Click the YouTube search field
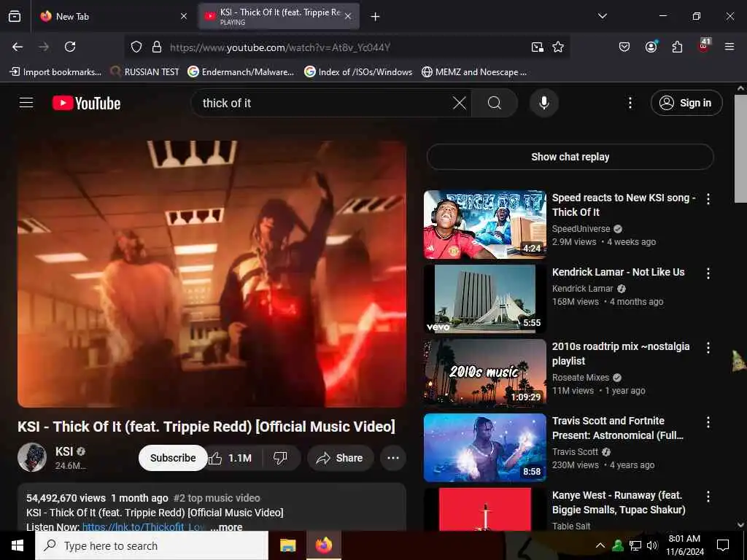The width and height of the screenshot is (747, 560). click(x=324, y=103)
